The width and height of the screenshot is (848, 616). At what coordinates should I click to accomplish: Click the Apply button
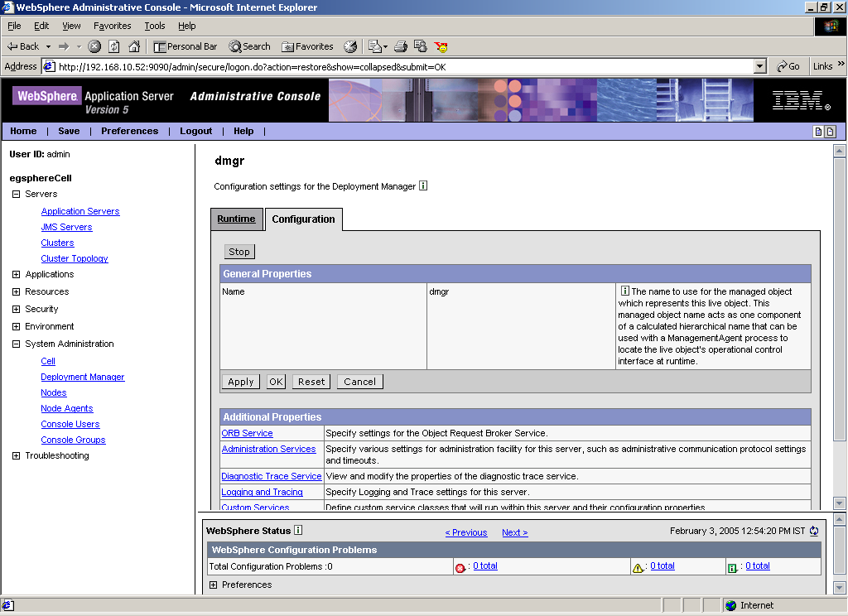coord(241,382)
